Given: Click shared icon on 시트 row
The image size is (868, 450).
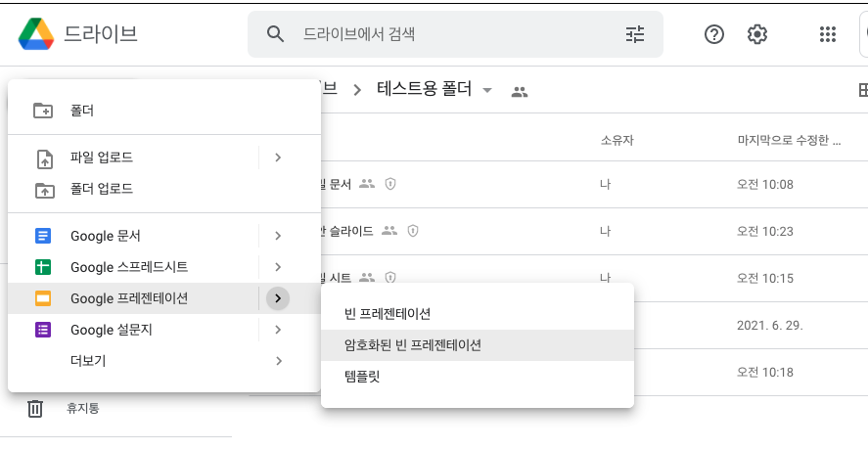Looking at the screenshot, I should coord(366,277).
